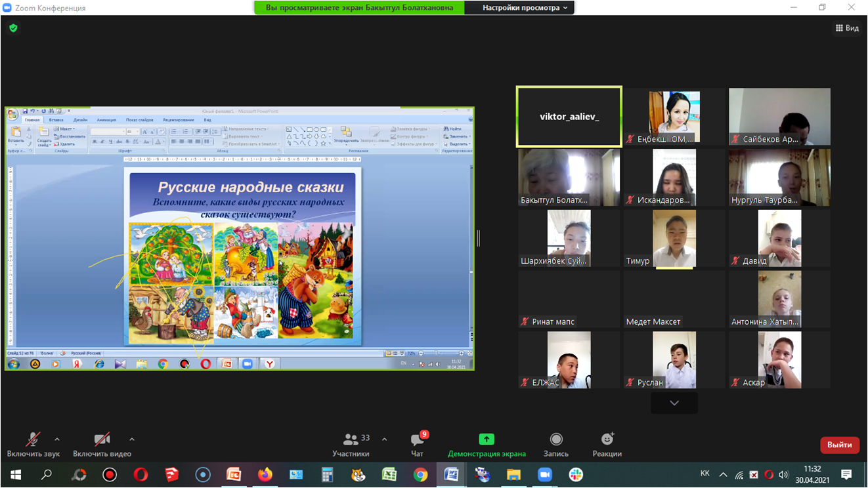
Task: Unmute microphone with Включить звук
Action: (33, 440)
